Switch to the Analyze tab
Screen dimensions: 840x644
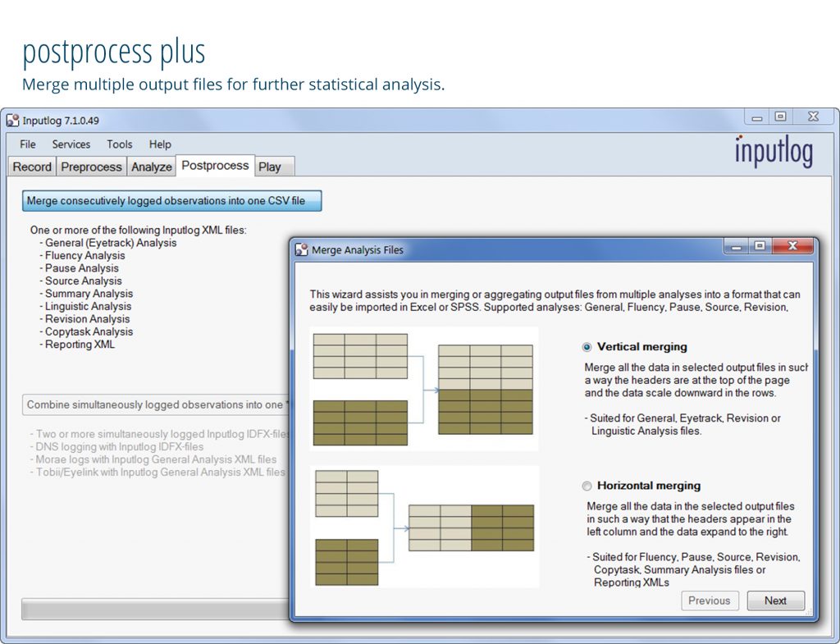[152, 167]
